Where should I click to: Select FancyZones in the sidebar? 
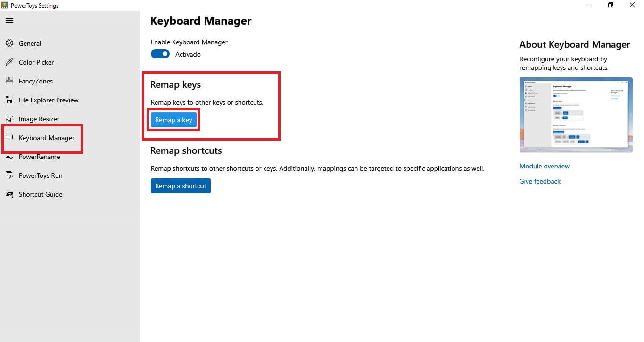[70, 81]
